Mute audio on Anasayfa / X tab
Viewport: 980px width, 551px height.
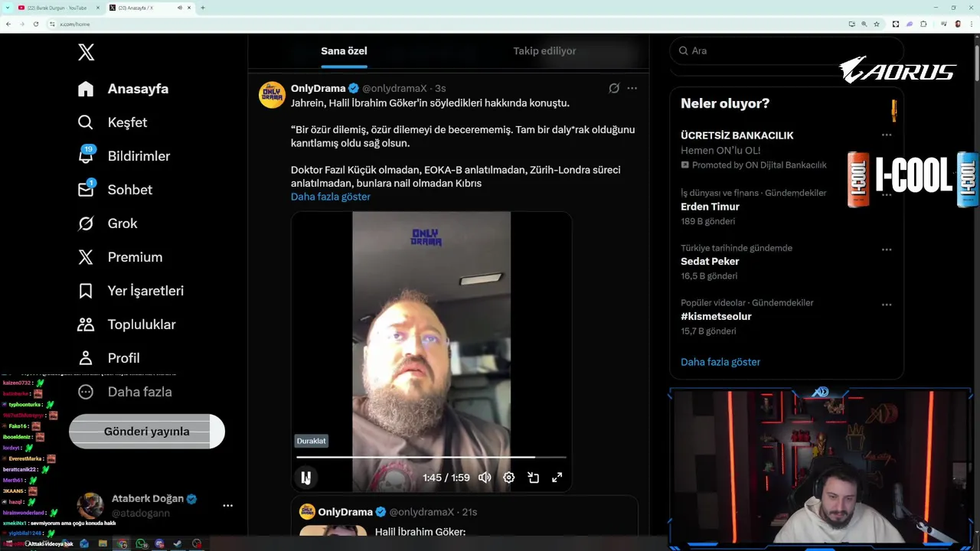point(180,8)
